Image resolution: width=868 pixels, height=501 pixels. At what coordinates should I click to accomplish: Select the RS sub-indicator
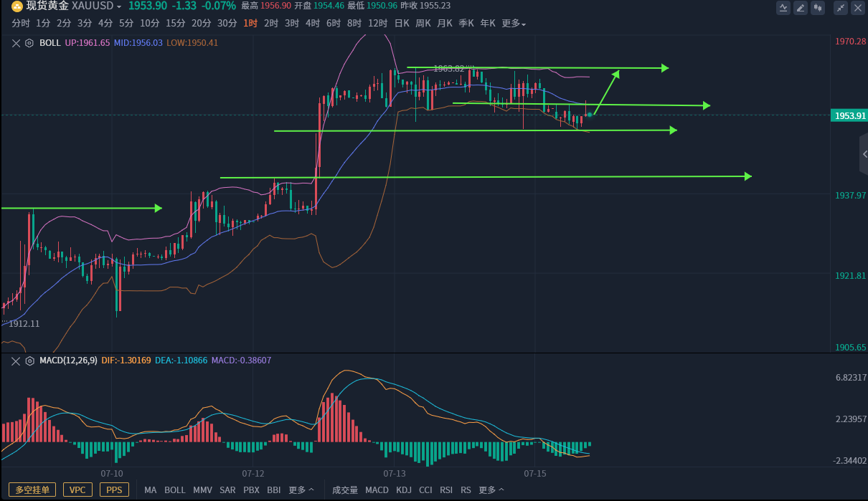466,490
